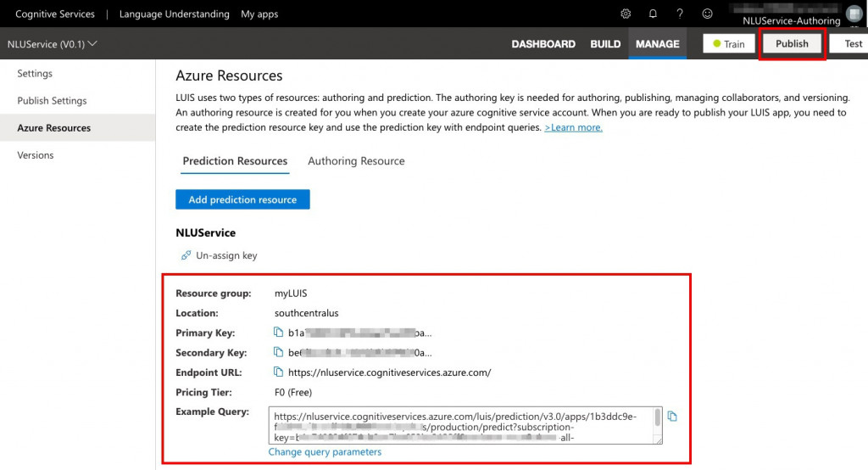Click the myLUIS resource group value
Viewport: 868px width, 470px height.
tap(291, 294)
